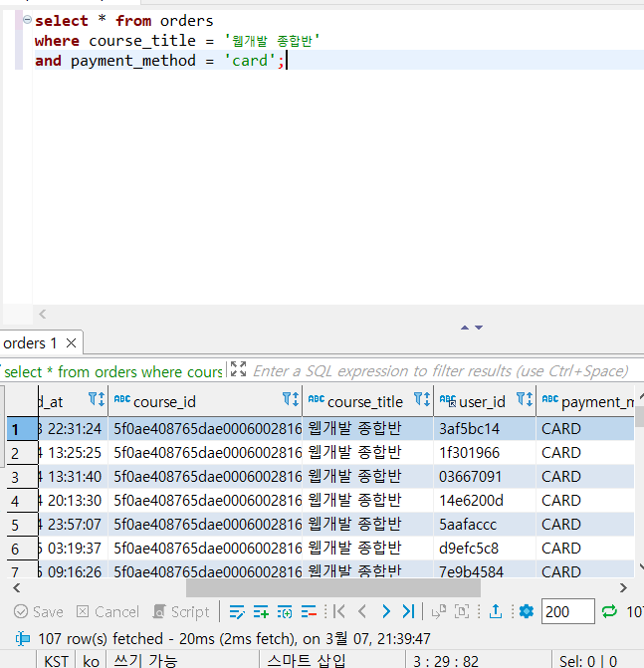
Task: Delete the current row icon
Action: (309, 612)
